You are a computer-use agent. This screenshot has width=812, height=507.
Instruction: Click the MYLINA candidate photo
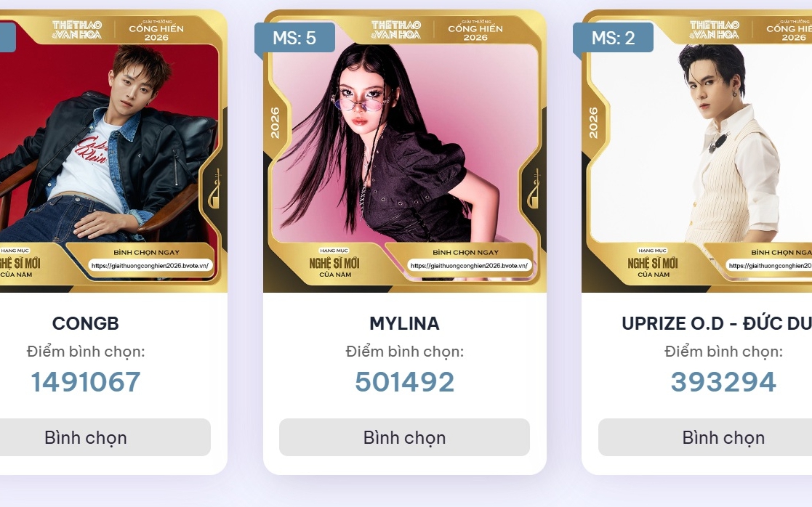pyautogui.click(x=404, y=151)
